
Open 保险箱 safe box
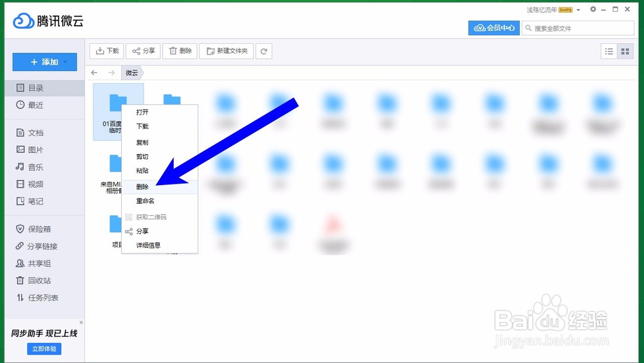pyautogui.click(x=45, y=229)
